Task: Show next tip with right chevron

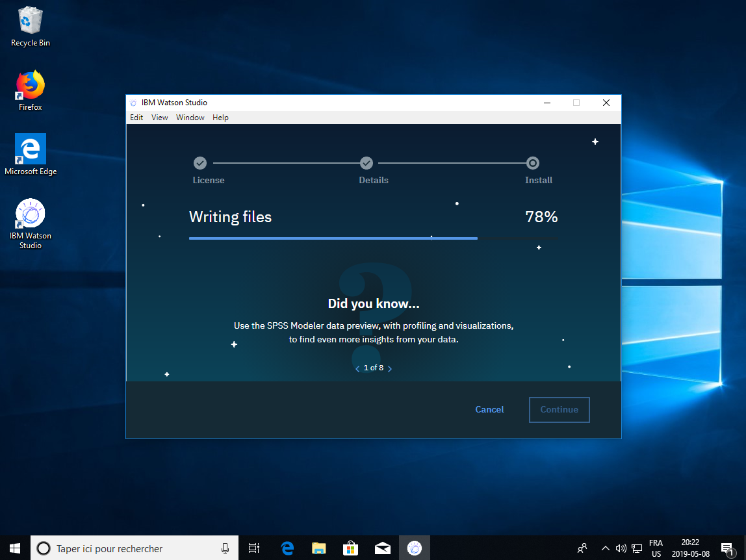Action: click(389, 368)
